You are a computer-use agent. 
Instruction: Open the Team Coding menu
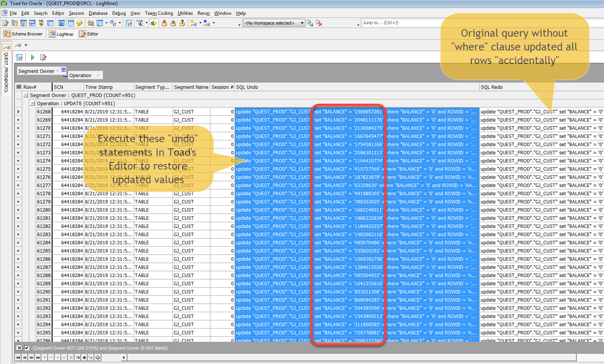pyautogui.click(x=159, y=13)
